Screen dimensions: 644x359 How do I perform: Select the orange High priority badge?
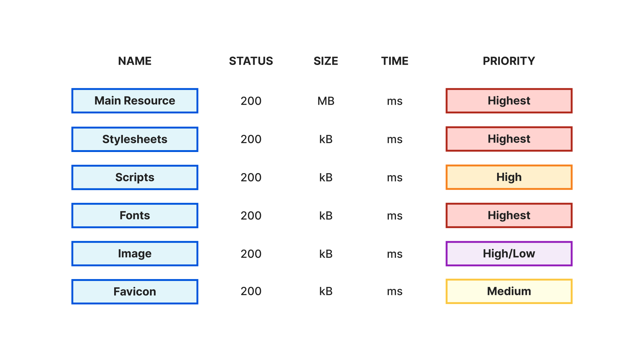(x=509, y=177)
